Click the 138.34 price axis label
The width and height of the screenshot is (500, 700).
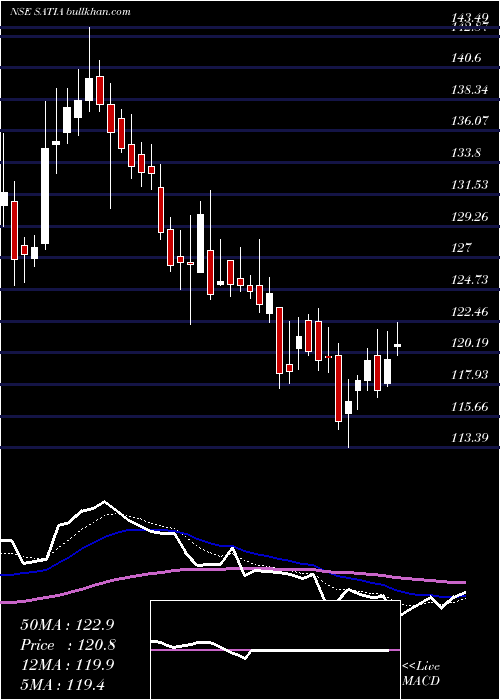tap(472, 90)
